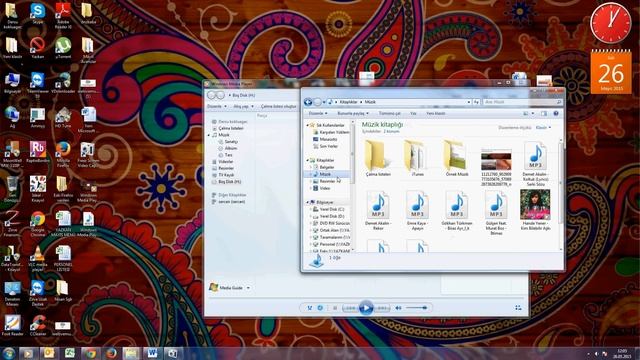Open the iTunes folder in Müzik library
Screen dimensions: 640x360
click(x=417, y=158)
